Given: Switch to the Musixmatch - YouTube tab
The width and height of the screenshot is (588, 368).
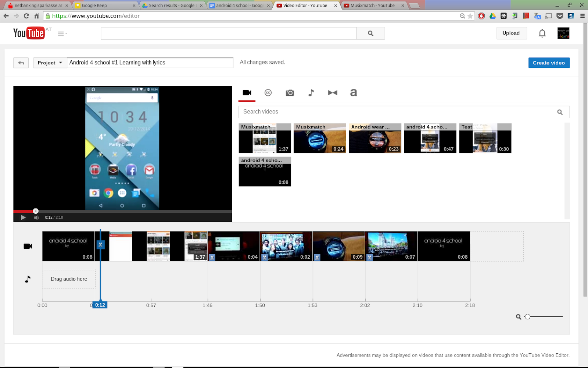Looking at the screenshot, I should 374,6.
